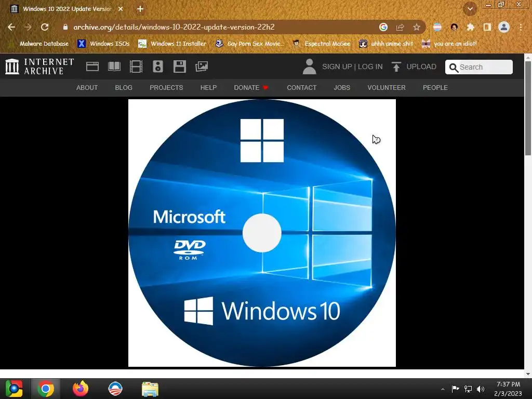Image resolution: width=532 pixels, height=399 pixels.
Task: Click the taskbar Start button
Action: point(14,389)
